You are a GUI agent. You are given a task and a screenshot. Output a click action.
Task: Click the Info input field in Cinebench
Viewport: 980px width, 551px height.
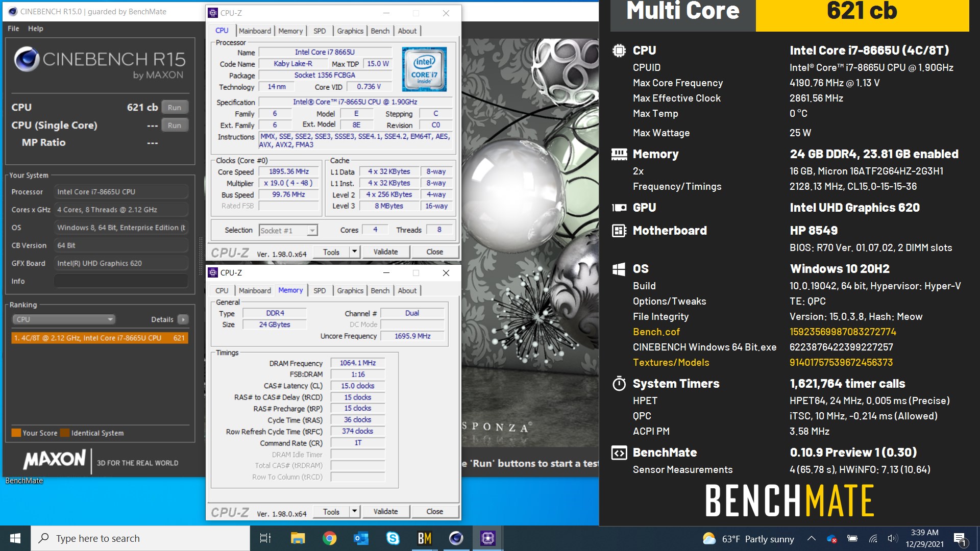(121, 281)
